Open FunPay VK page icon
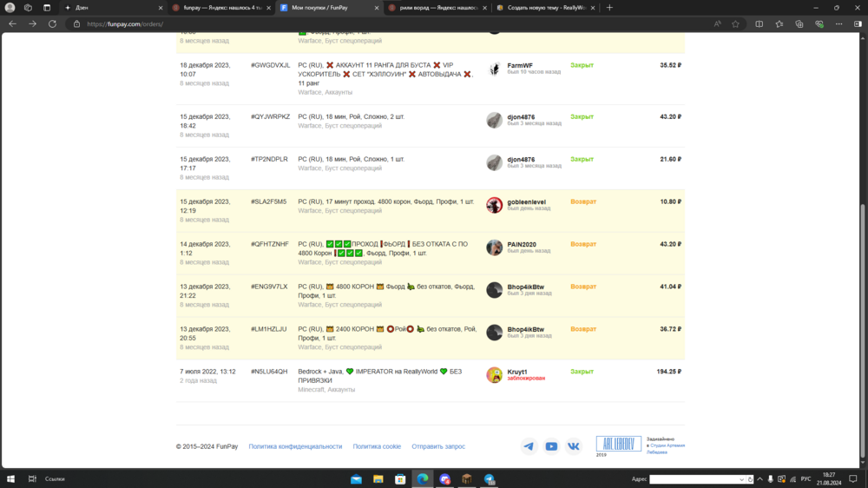Screen dimensions: 868x488 pyautogui.click(x=574, y=446)
